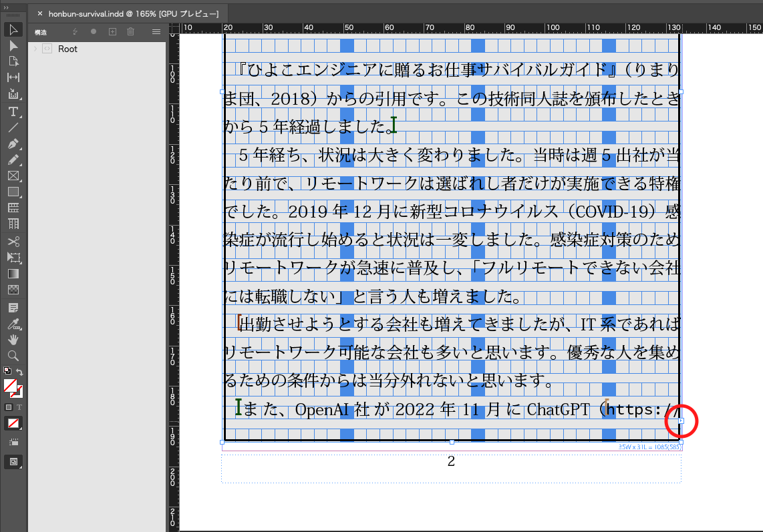This screenshot has width=763, height=532.
Task: Select the Gap tool
Action: (x=13, y=77)
